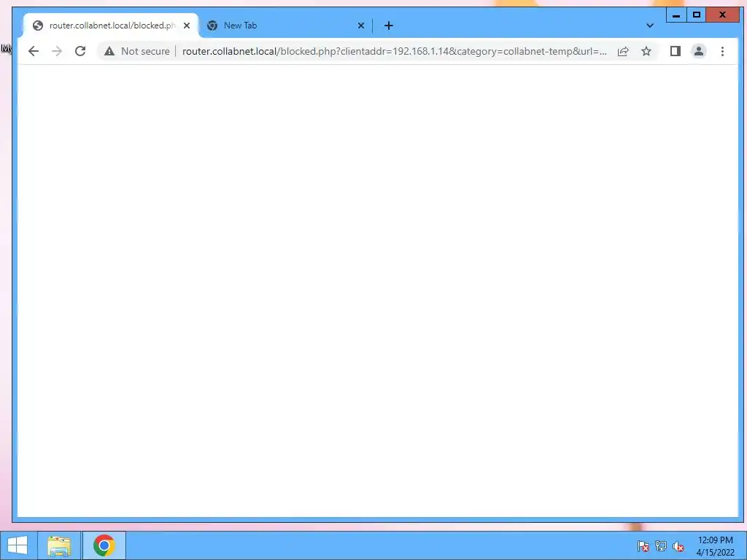Switch to the New Tab tab

(286, 26)
